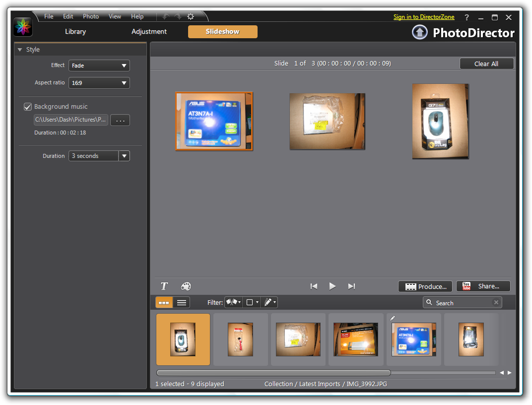Click the search magnifier icon
This screenshot has width=532, height=405.
pos(429,302)
